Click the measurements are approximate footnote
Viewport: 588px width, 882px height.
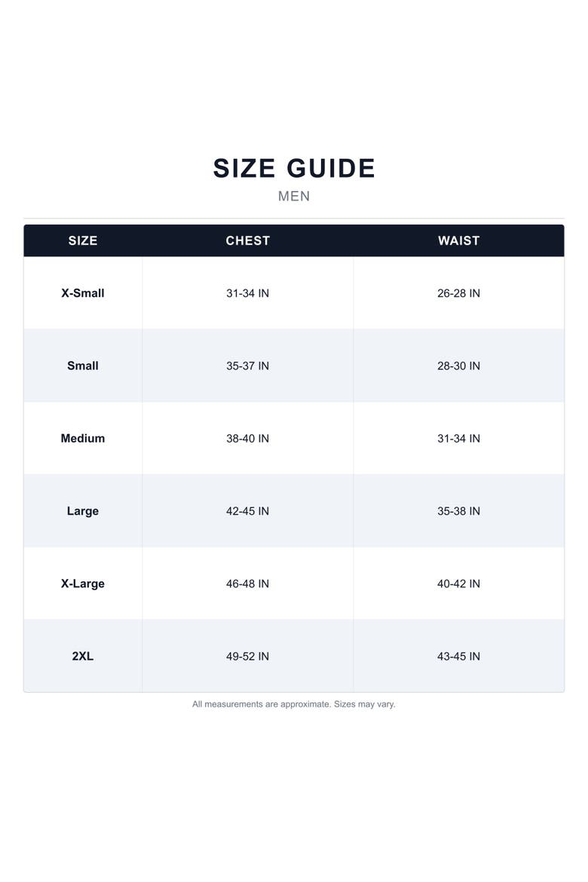[x=294, y=704]
